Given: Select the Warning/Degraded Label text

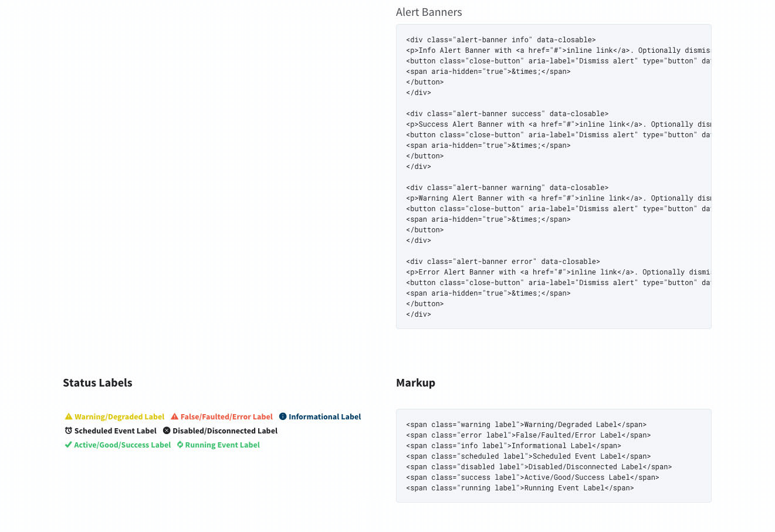Looking at the screenshot, I should [x=119, y=417].
